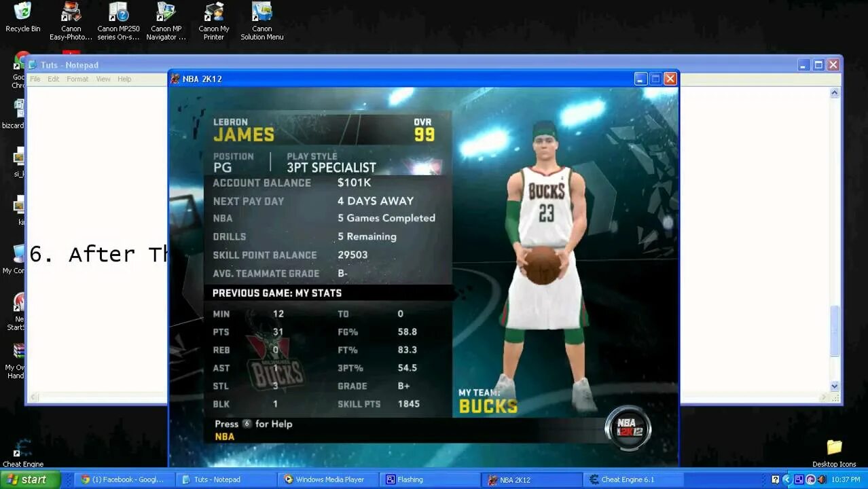Open the Notepad File menu
868x489 pixels.
click(35, 79)
